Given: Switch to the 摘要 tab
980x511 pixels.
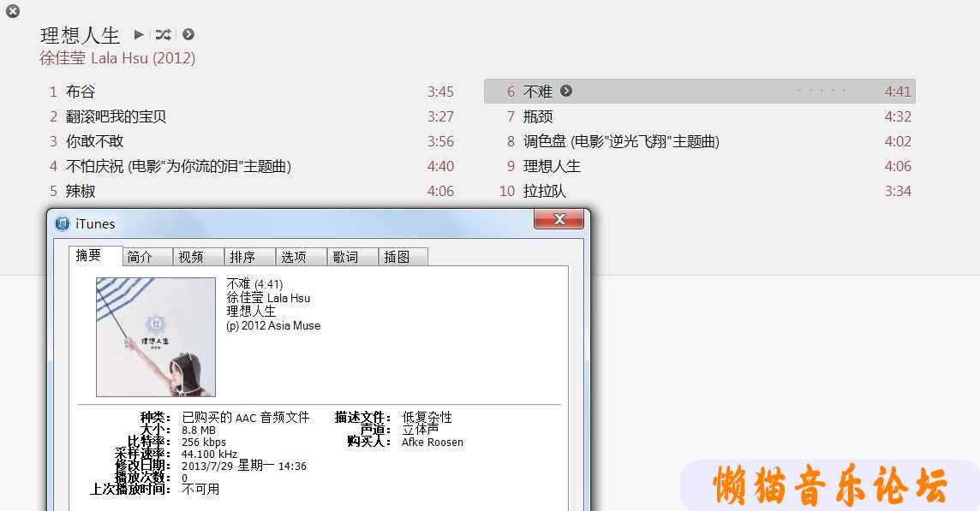Looking at the screenshot, I should 96,255.
